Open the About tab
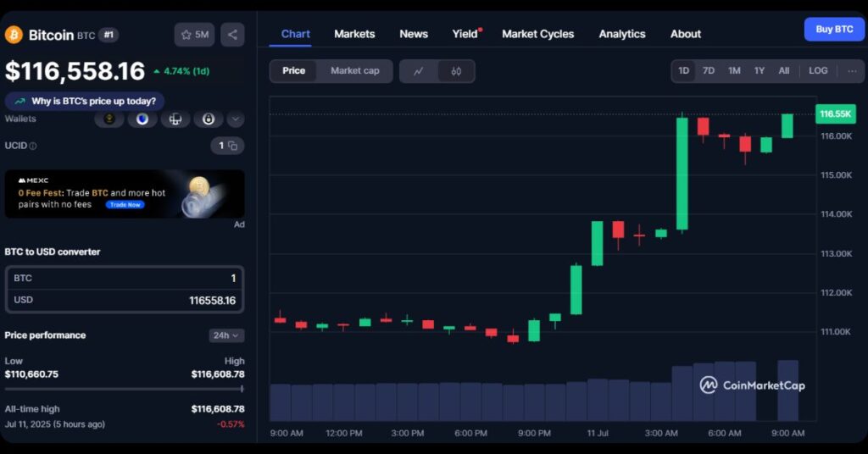868x454 pixels. point(685,34)
